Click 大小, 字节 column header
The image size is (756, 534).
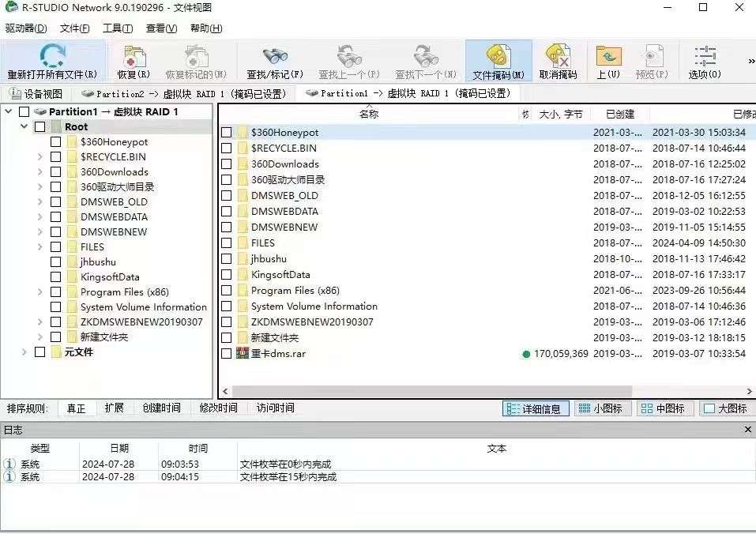561,115
